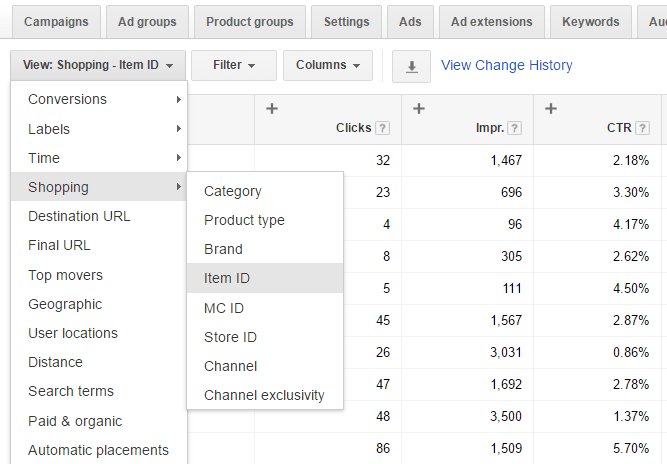Select Geographic from view menu

click(x=65, y=304)
